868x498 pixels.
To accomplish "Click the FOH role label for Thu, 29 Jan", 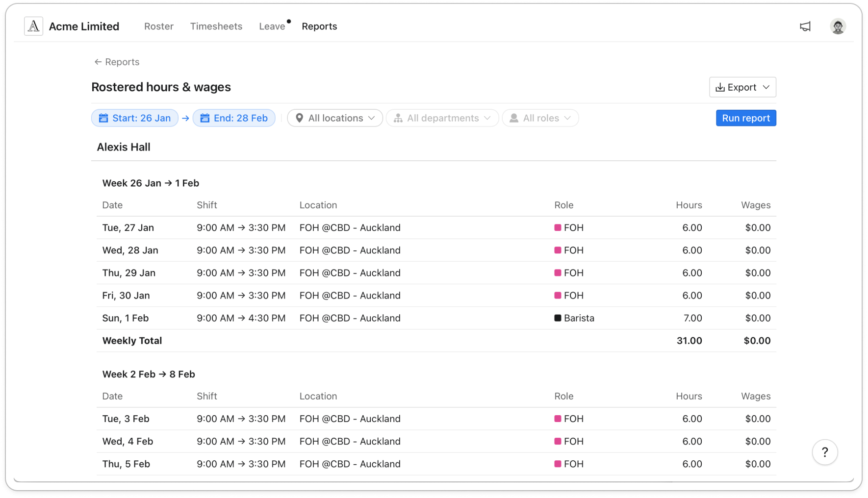I will [574, 273].
